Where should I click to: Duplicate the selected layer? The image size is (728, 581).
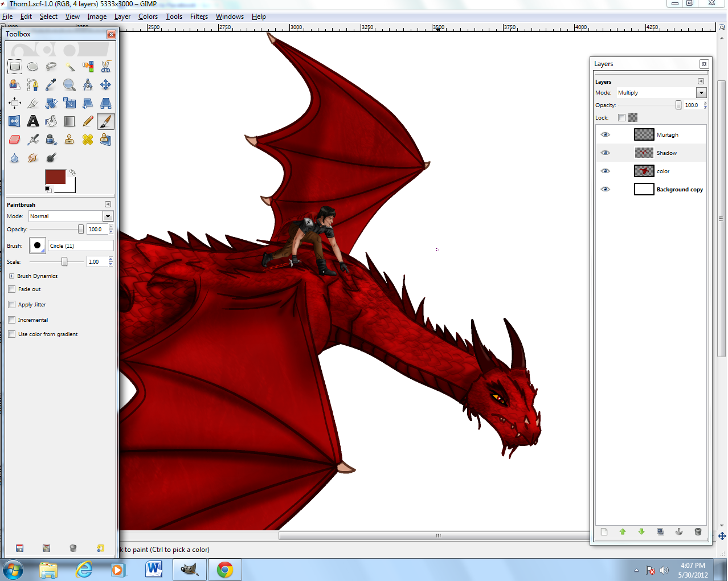tap(660, 531)
